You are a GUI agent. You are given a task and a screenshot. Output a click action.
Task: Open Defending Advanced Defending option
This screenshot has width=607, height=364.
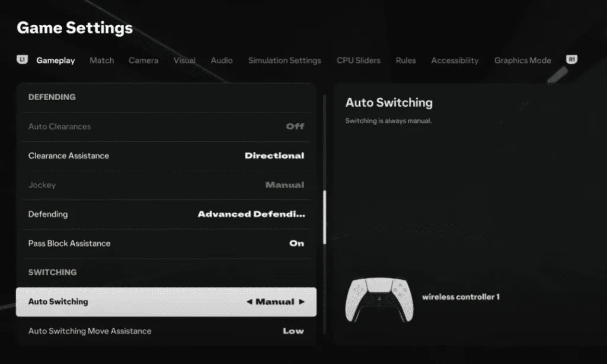point(251,214)
